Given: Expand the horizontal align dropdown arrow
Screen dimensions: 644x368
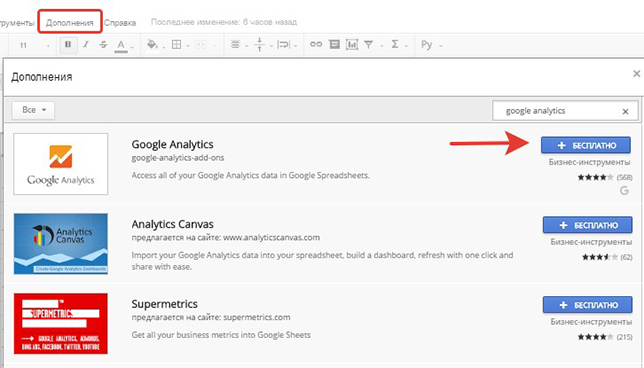Looking at the screenshot, I should point(246,46).
